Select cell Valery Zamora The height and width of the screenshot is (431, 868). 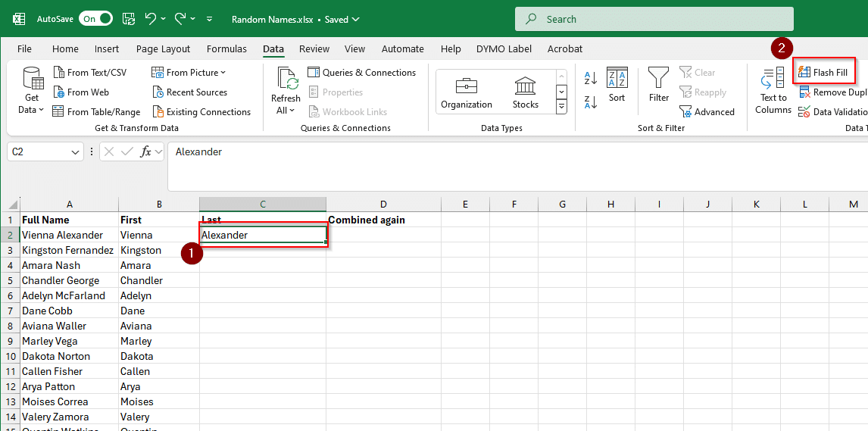[x=69, y=417]
